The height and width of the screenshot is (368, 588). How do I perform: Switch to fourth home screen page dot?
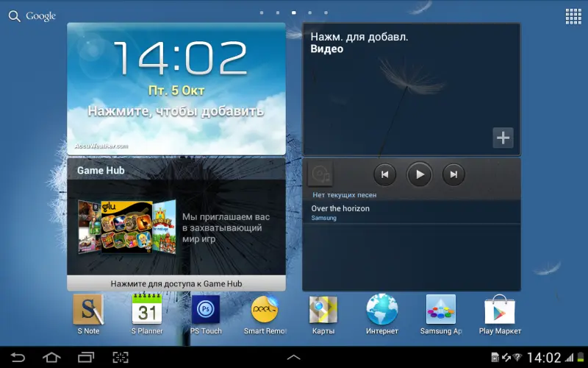[309, 13]
